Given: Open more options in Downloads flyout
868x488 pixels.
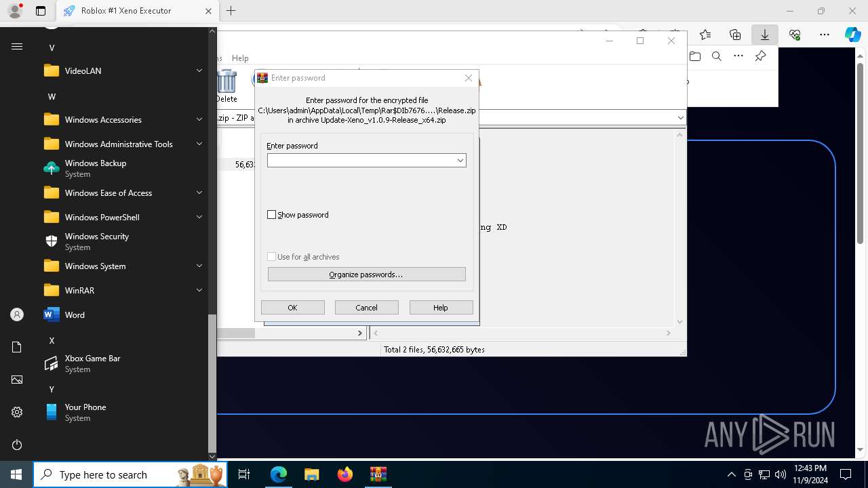Looking at the screenshot, I should [738, 56].
